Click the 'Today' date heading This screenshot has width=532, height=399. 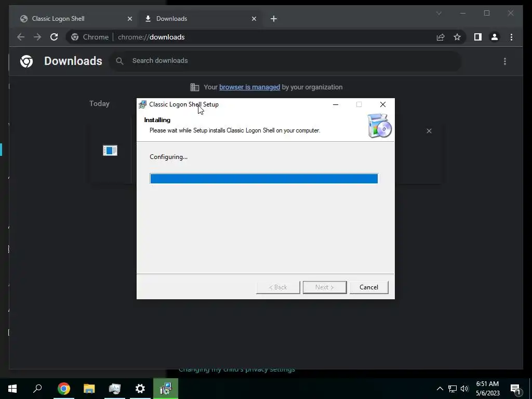[99, 103]
